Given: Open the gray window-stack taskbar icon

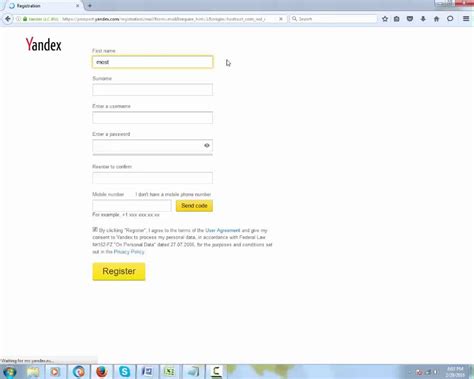Looking at the screenshot, I should (193, 372).
